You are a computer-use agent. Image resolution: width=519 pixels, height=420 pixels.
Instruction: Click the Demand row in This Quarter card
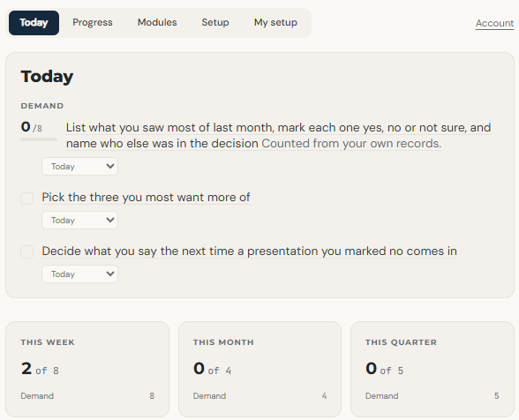(432, 396)
